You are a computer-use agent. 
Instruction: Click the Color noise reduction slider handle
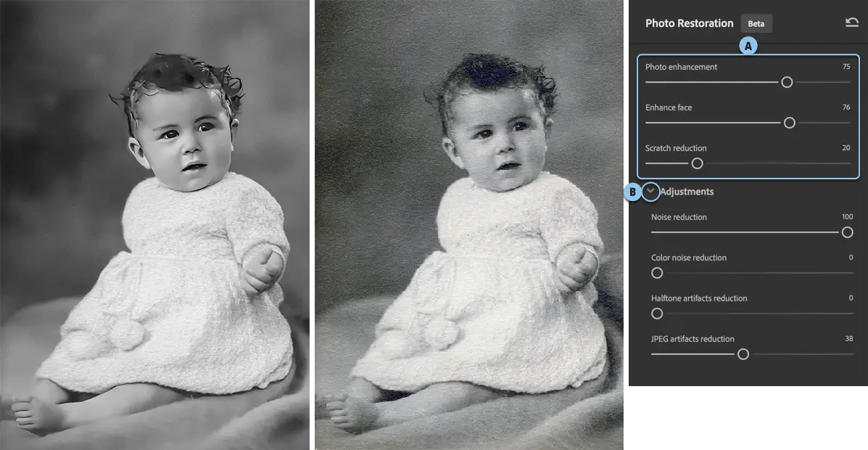[x=656, y=273]
